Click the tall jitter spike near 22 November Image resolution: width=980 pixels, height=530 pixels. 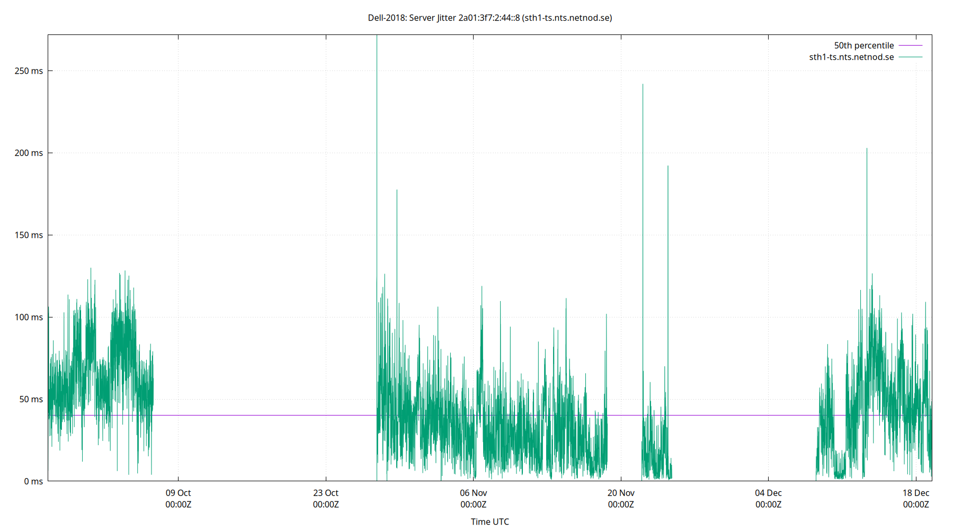coord(643,159)
